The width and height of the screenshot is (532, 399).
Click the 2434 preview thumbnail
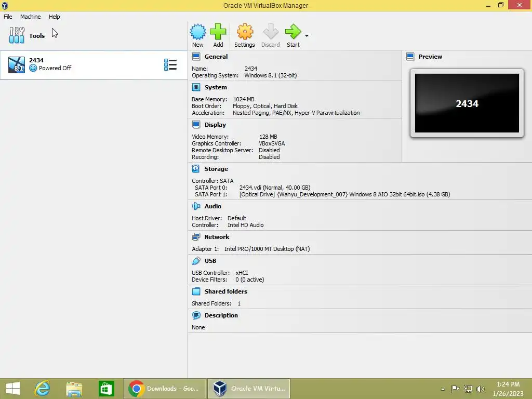(467, 103)
